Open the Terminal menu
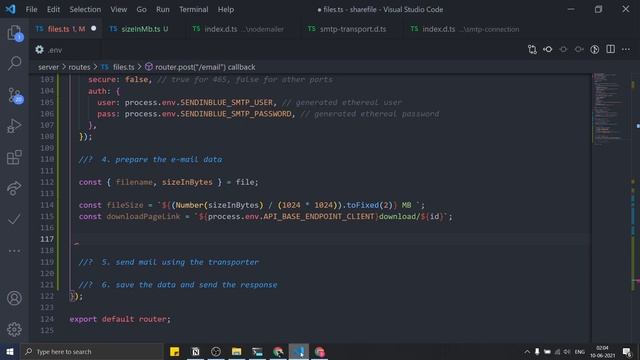 193,9
